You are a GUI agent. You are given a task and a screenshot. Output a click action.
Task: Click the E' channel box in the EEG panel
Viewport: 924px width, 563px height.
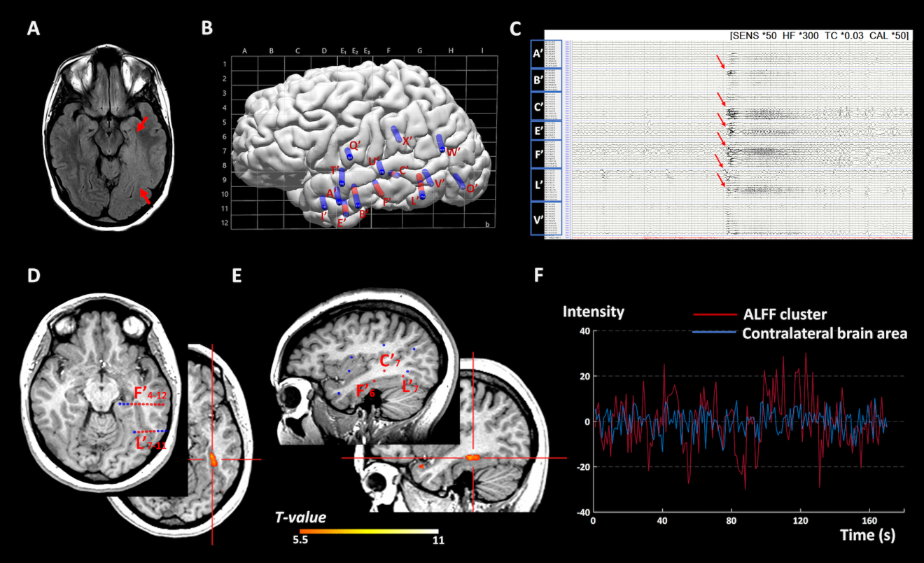(546, 130)
